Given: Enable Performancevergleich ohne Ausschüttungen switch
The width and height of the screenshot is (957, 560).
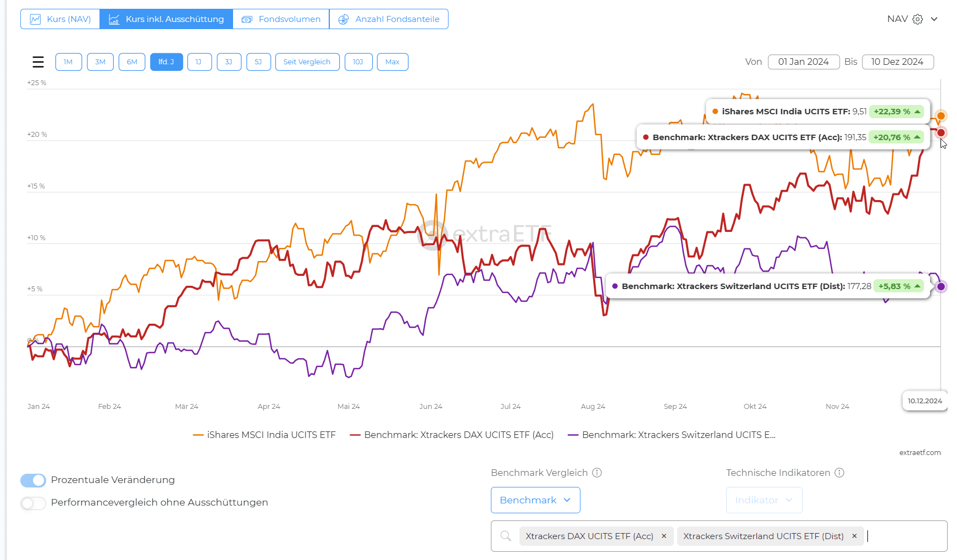Looking at the screenshot, I should pos(33,503).
